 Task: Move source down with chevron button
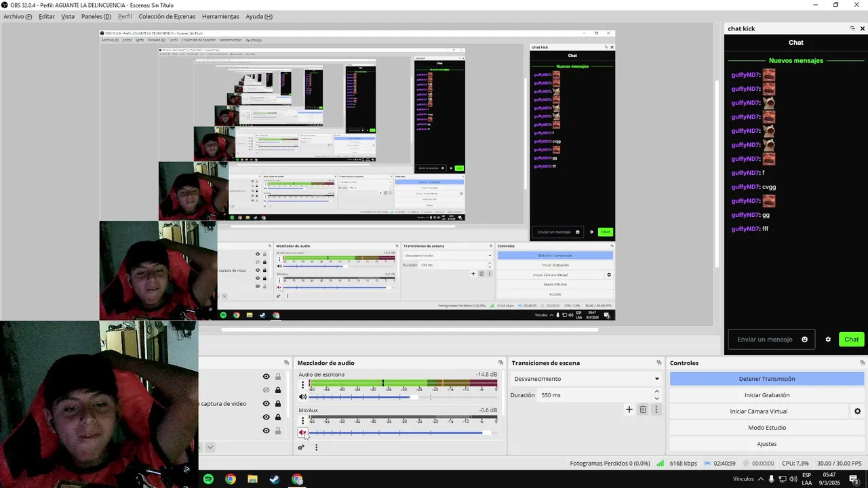coord(210,447)
